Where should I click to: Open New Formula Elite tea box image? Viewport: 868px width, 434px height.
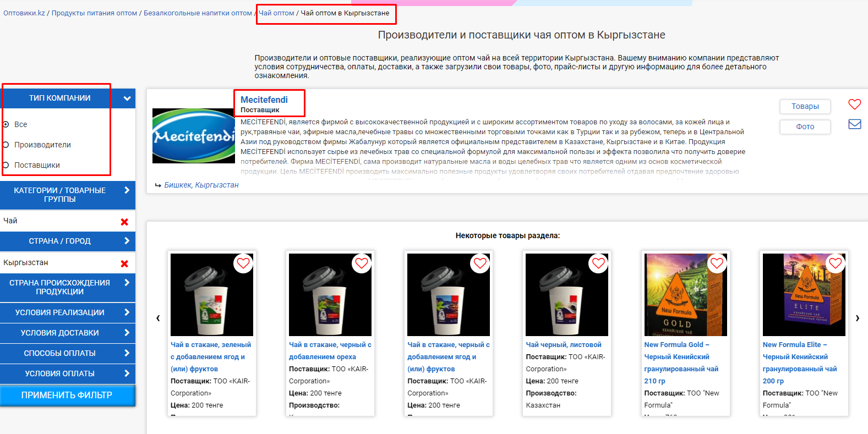804,295
